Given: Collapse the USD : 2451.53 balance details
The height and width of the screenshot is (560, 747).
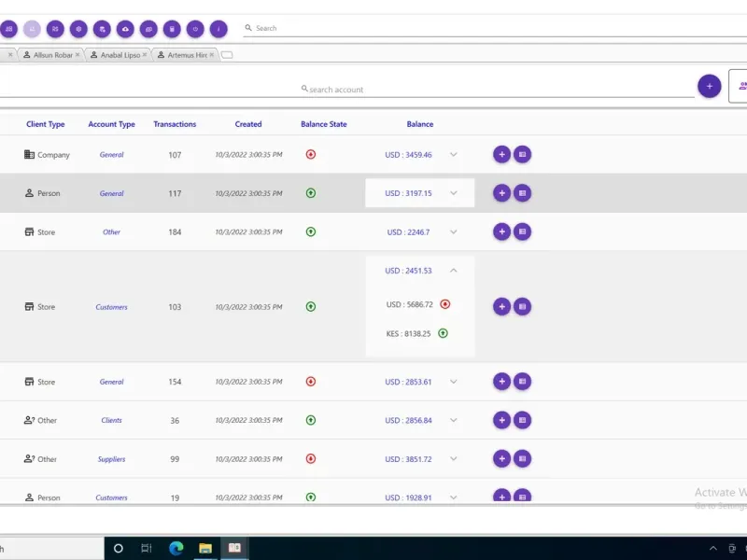Looking at the screenshot, I should click(x=454, y=271).
